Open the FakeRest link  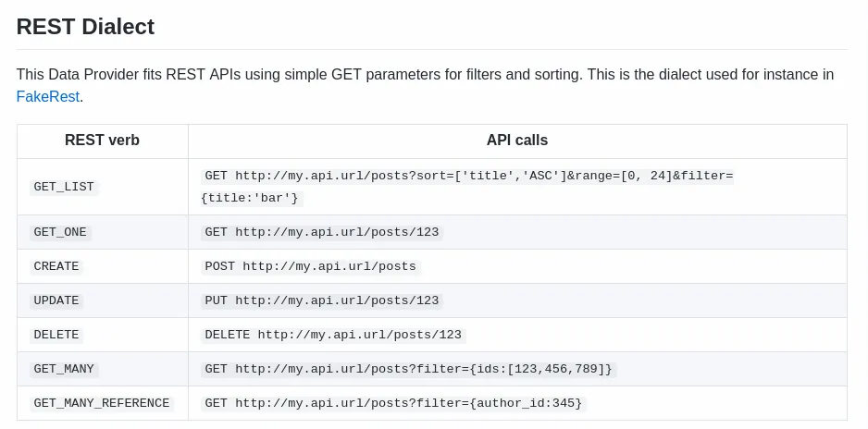pyautogui.click(x=48, y=96)
